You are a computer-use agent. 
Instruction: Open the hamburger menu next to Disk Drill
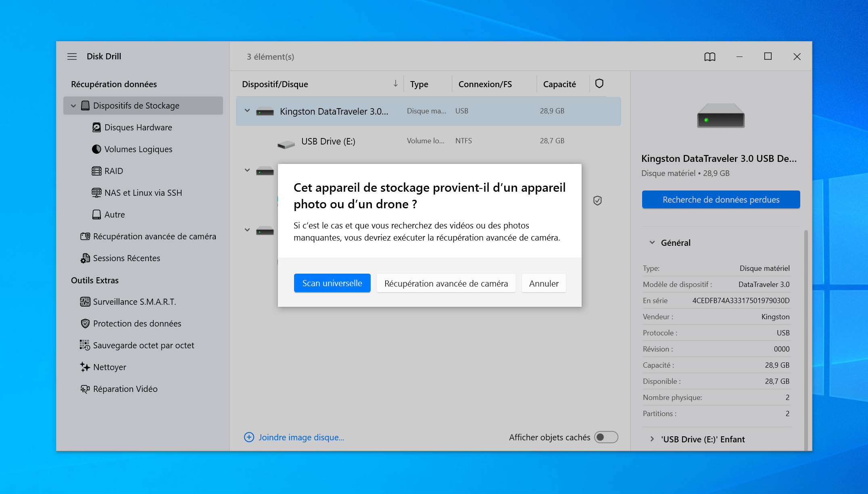click(72, 57)
